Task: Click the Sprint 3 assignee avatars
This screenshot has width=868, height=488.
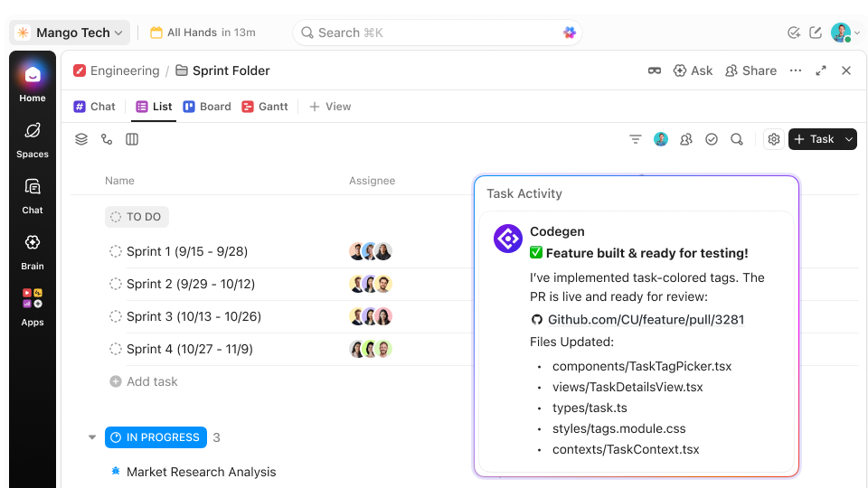Action: [x=371, y=316]
